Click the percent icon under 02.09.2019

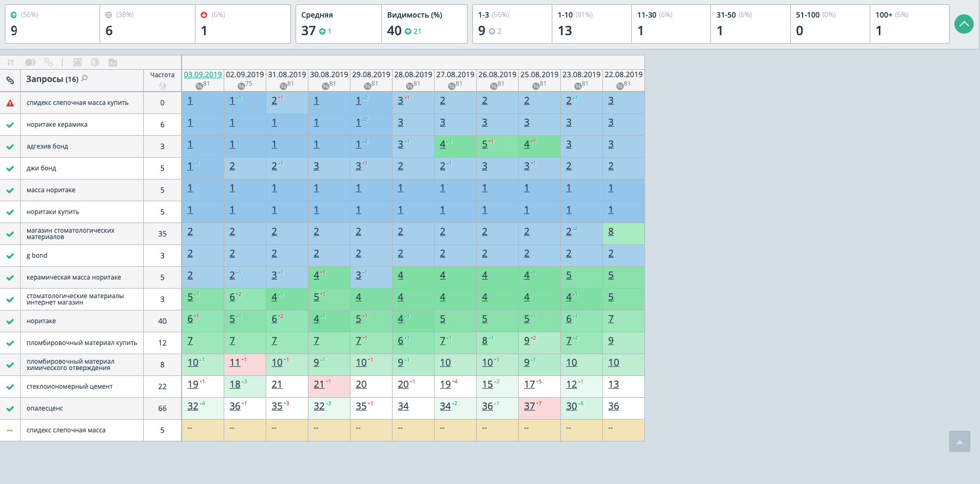click(241, 86)
